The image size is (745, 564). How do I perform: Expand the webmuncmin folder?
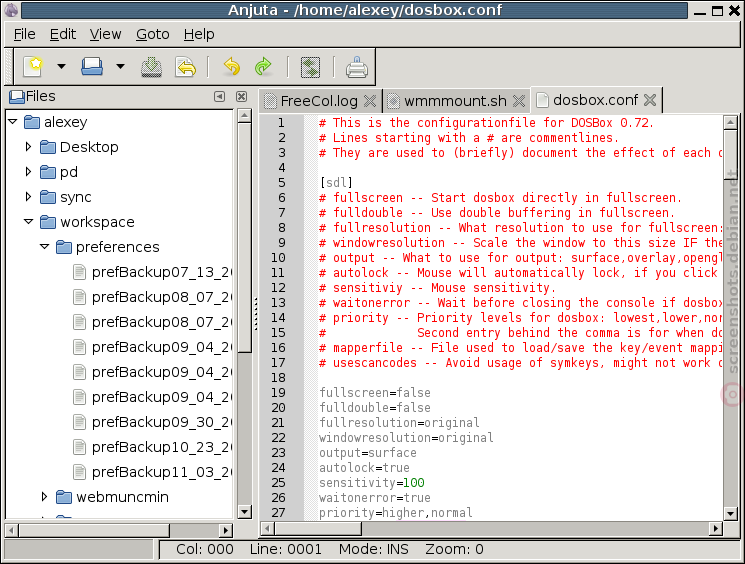point(44,497)
